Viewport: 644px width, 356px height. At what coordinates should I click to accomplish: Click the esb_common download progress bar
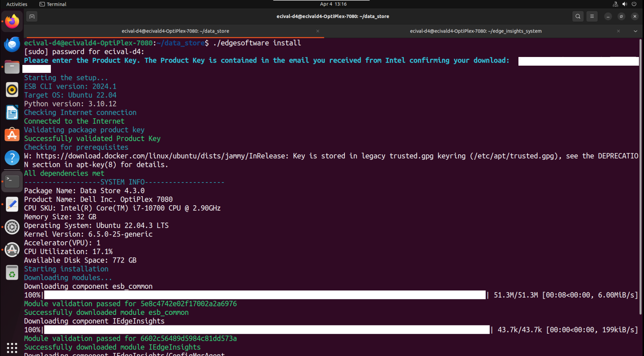click(x=265, y=295)
